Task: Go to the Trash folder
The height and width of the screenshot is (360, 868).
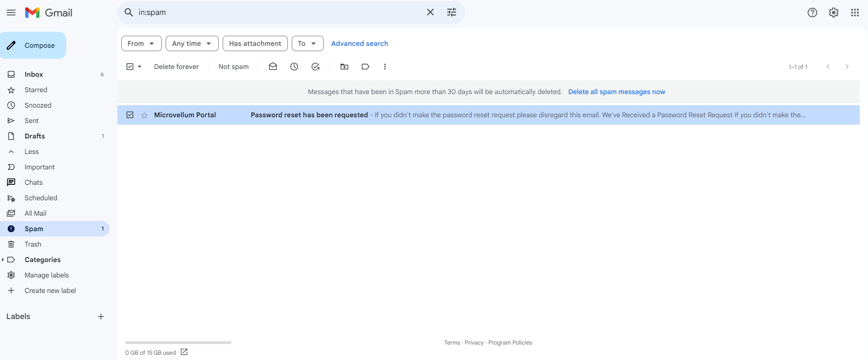Action: (33, 244)
